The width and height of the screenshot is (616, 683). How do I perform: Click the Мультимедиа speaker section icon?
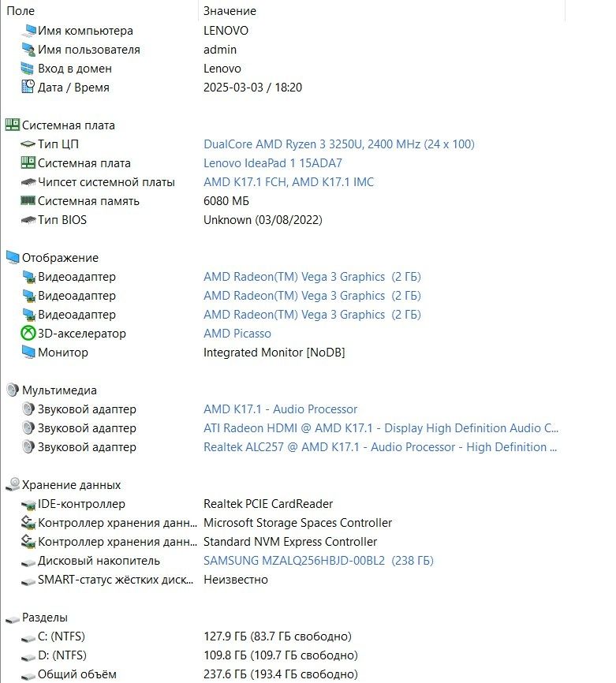click(13, 390)
